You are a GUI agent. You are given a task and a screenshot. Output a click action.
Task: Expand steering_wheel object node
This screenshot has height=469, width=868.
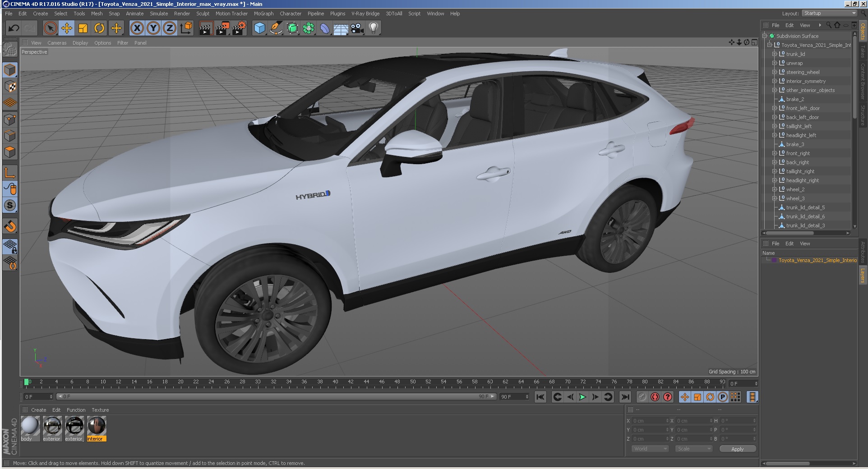pyautogui.click(x=774, y=72)
